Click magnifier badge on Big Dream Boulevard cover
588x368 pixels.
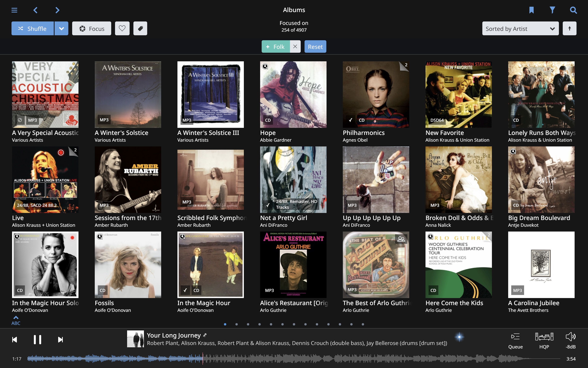pos(513,151)
